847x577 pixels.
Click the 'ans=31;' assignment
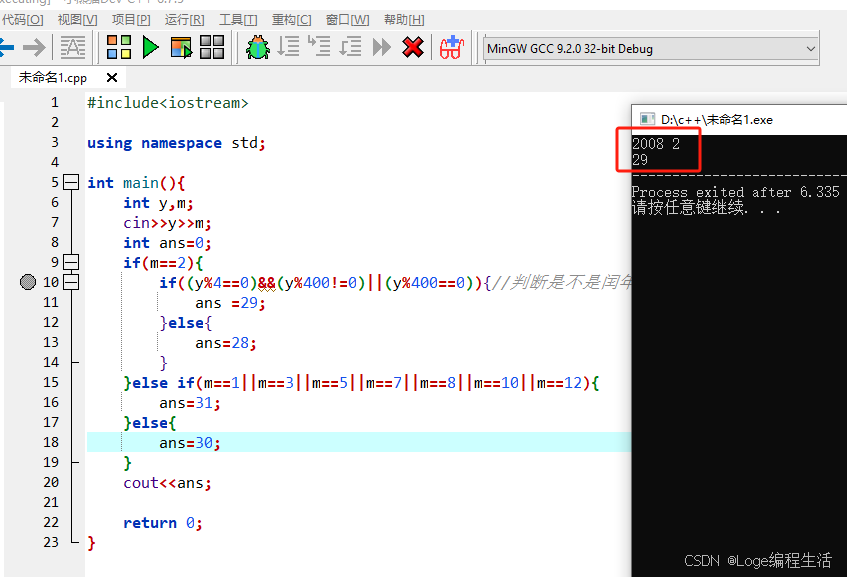tap(190, 403)
